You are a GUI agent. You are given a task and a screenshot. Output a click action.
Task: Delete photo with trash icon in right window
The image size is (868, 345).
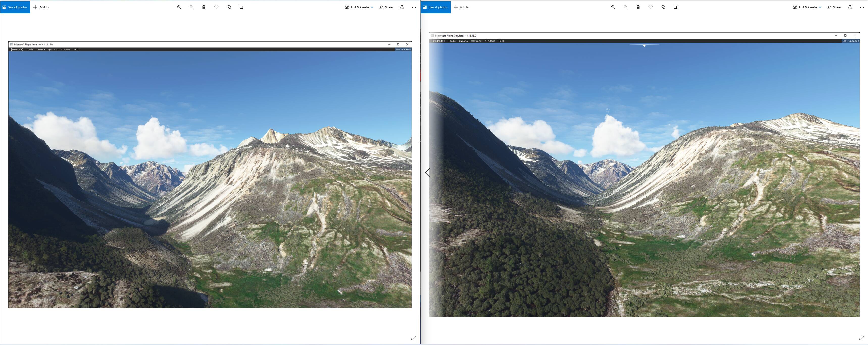pos(638,7)
